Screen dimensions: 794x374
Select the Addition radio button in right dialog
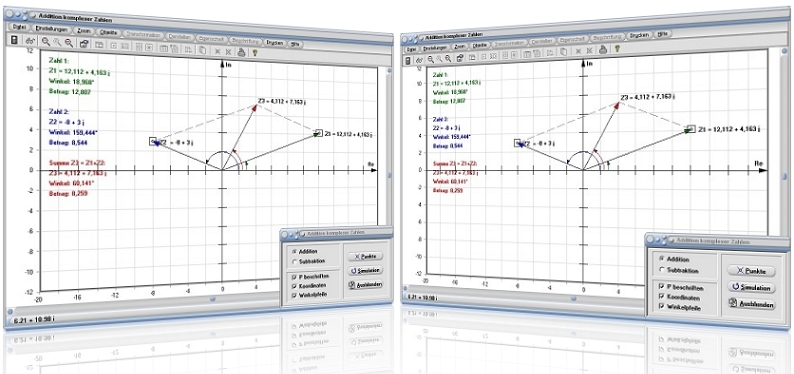tap(661, 259)
